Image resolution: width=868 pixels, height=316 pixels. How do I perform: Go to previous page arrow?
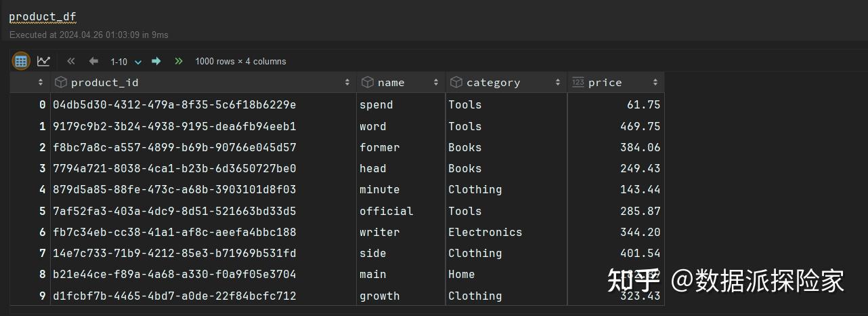(x=93, y=61)
